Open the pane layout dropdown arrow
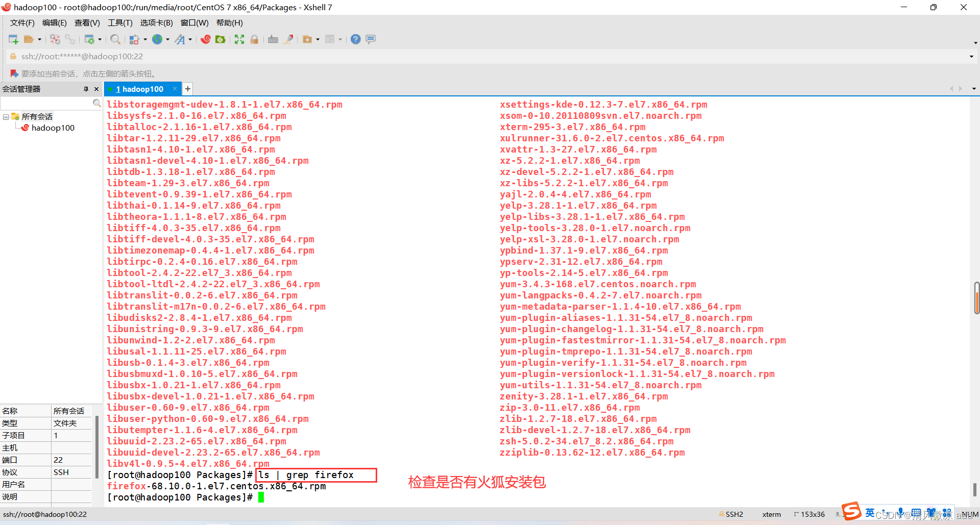The width and height of the screenshot is (980, 525). [x=340, y=39]
